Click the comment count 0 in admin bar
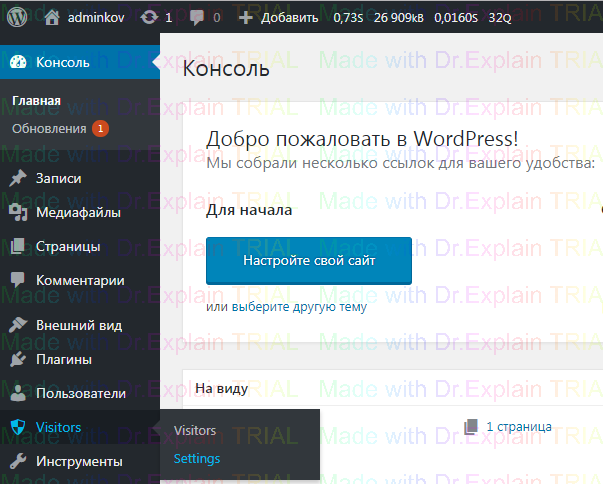603x484 pixels. [217, 18]
